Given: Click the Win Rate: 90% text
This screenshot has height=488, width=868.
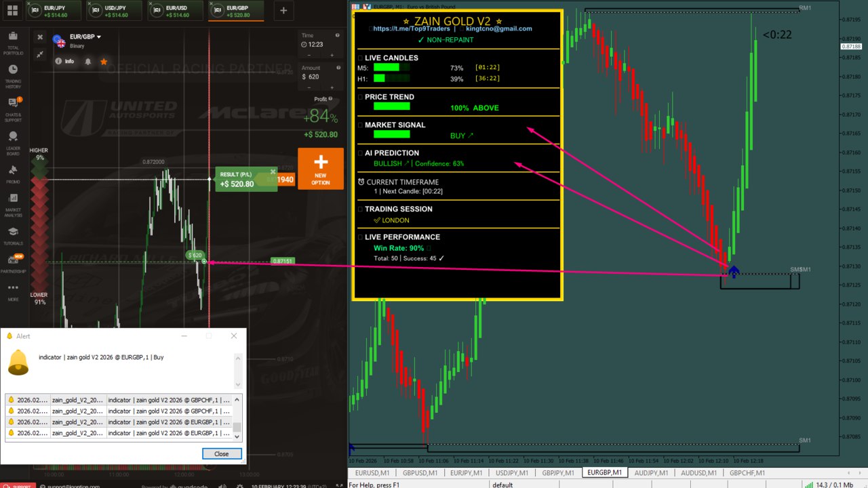Looking at the screenshot, I should [398, 248].
